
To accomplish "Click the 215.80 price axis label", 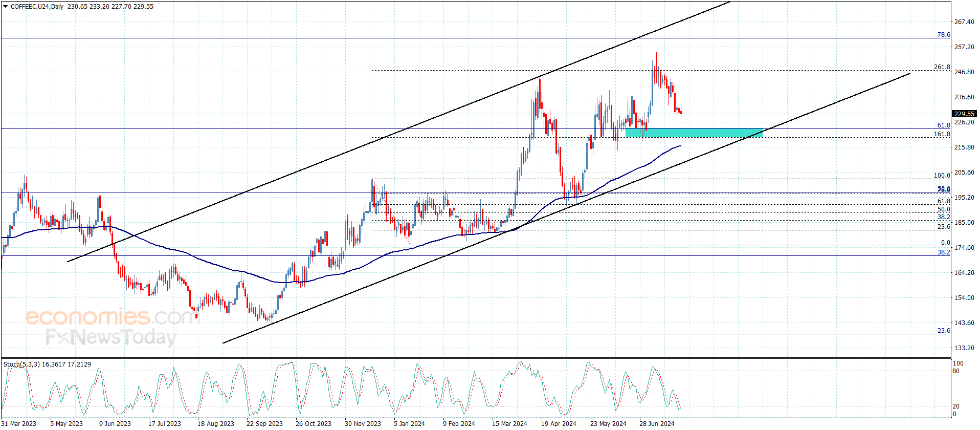I will click(x=964, y=147).
